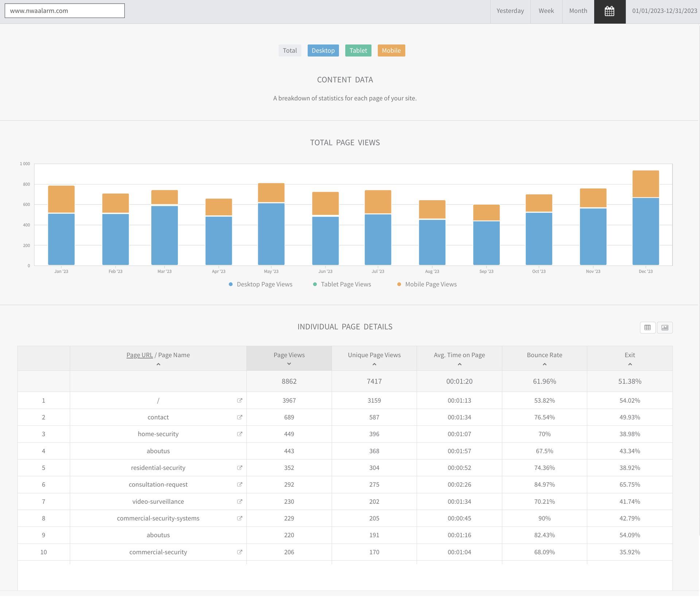Screen dimensions: 700x600
Task: Click the Page URL header link
Action: click(139, 355)
